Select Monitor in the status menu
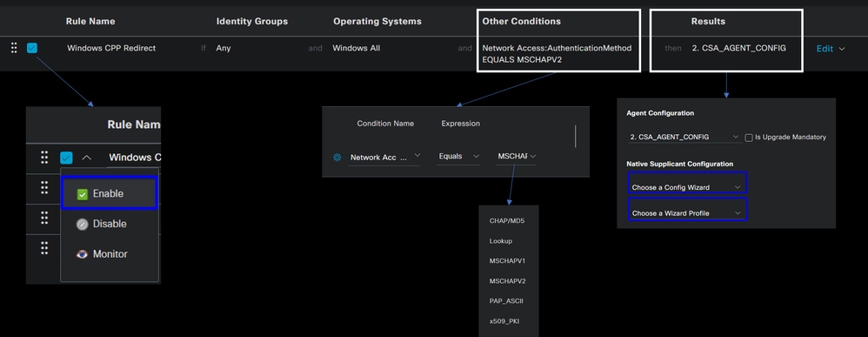The width and height of the screenshot is (868, 337). (x=109, y=254)
